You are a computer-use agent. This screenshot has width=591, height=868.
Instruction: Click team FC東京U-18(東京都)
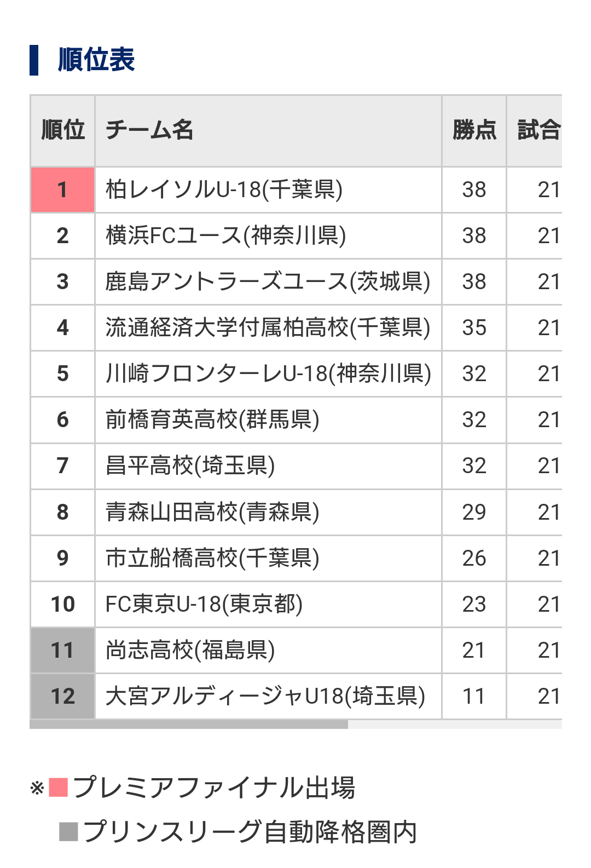pos(204,604)
